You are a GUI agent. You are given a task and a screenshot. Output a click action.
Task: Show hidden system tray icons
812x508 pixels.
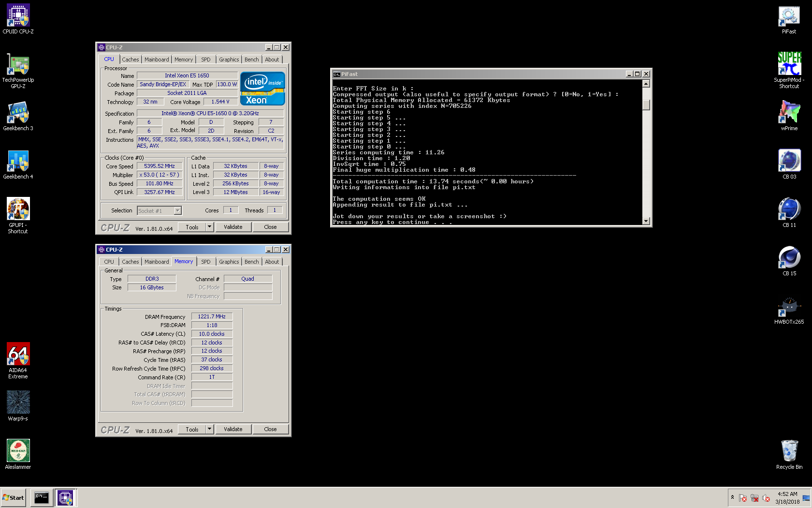coord(732,497)
